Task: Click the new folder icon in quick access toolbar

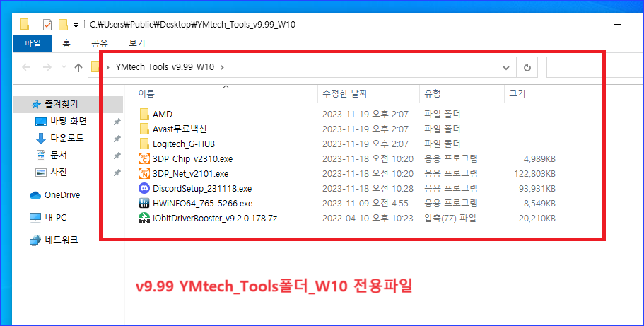Action: pos(63,25)
